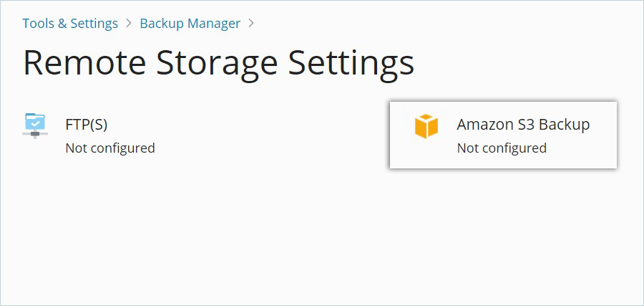Click the word Remote in the heading

[84, 63]
